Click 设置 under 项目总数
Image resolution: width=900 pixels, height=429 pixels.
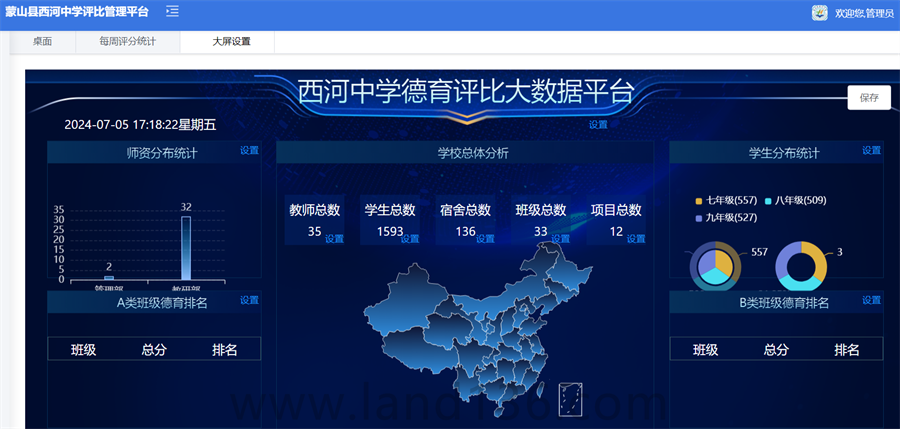635,239
